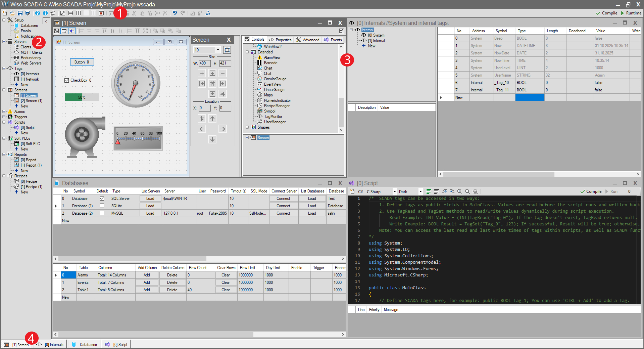Screen dimensions: 644x349
Task: Check the Default box for the SQLite database
Action: [x=102, y=206]
